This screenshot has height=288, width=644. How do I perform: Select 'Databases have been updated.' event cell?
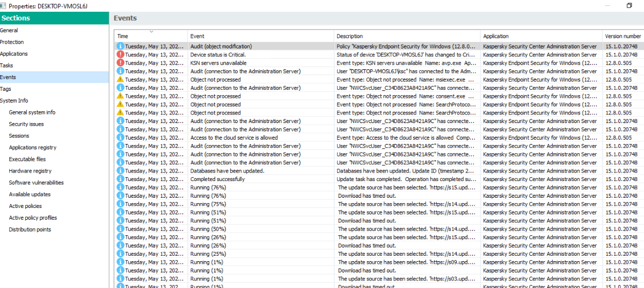click(227, 171)
